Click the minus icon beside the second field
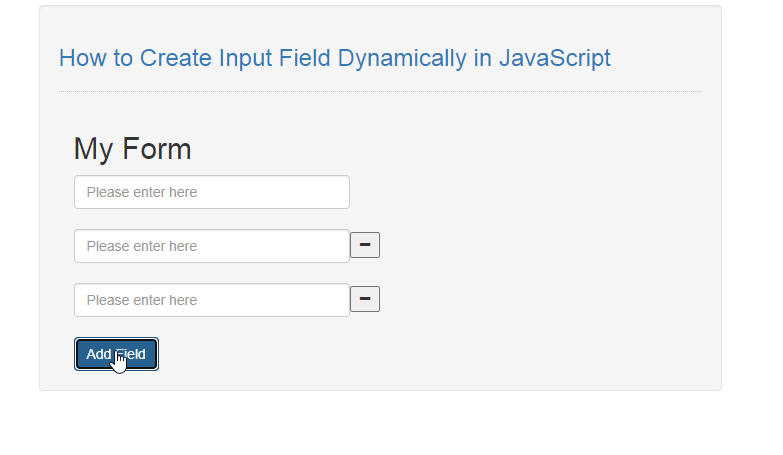The image size is (783, 455). tap(364, 245)
